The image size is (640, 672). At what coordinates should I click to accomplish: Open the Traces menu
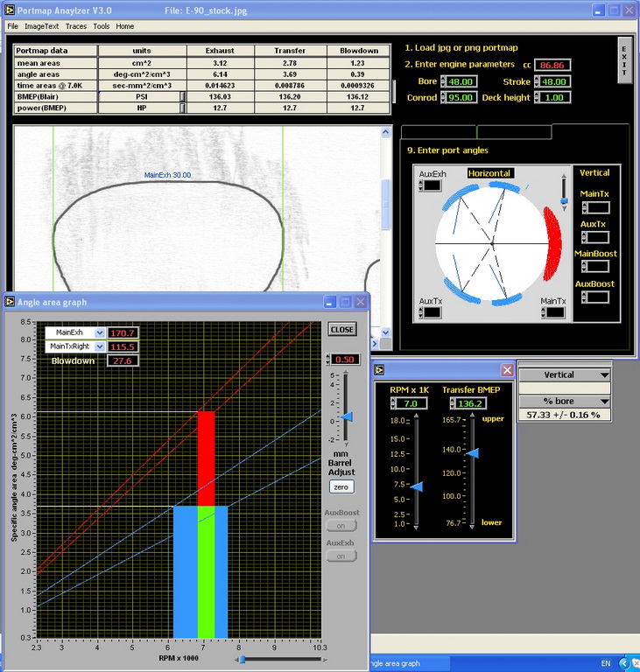coord(76,26)
